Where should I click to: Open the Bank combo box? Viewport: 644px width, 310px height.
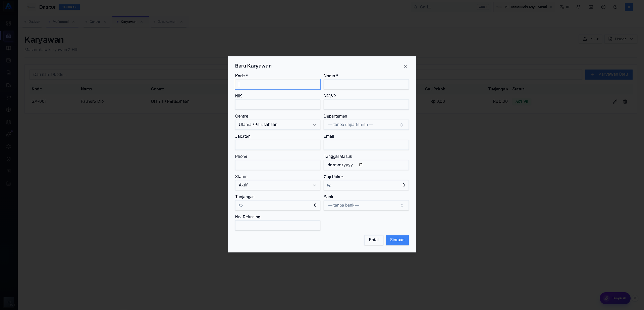tap(366, 205)
